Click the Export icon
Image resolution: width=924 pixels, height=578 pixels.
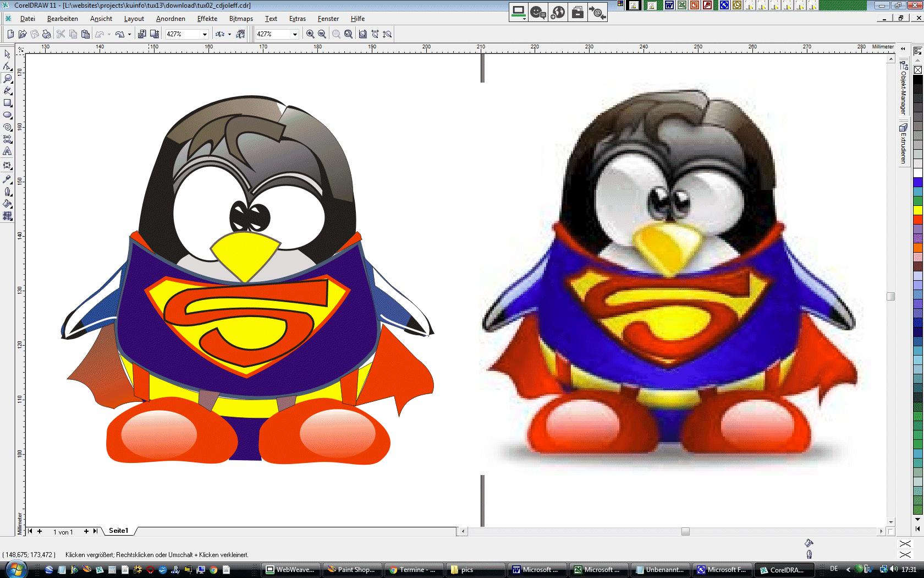tap(155, 34)
